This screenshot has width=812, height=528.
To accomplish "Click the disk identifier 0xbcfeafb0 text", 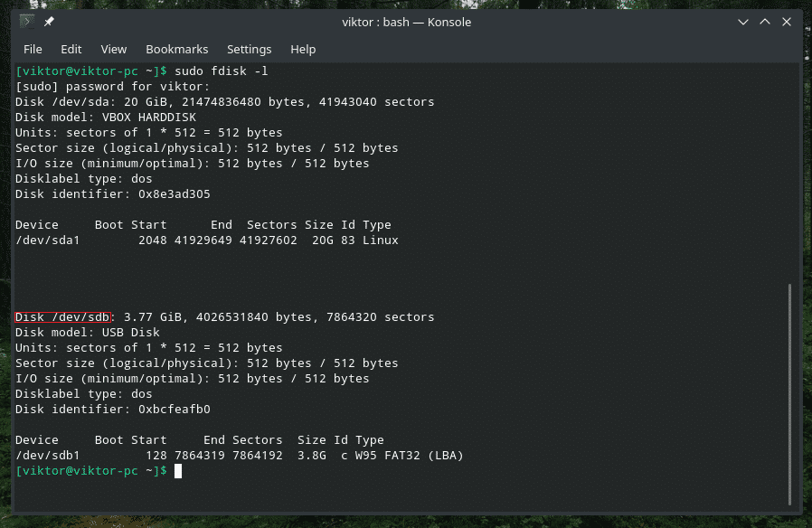I will [175, 409].
